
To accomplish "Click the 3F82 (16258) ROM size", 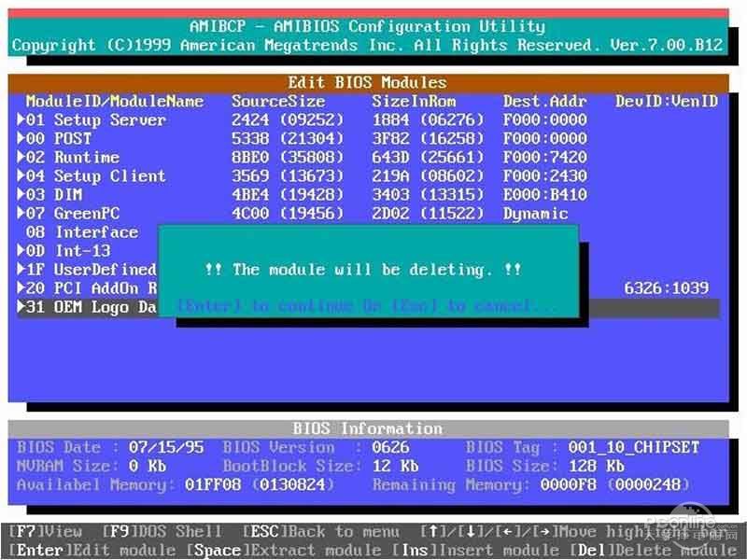I will point(428,138).
